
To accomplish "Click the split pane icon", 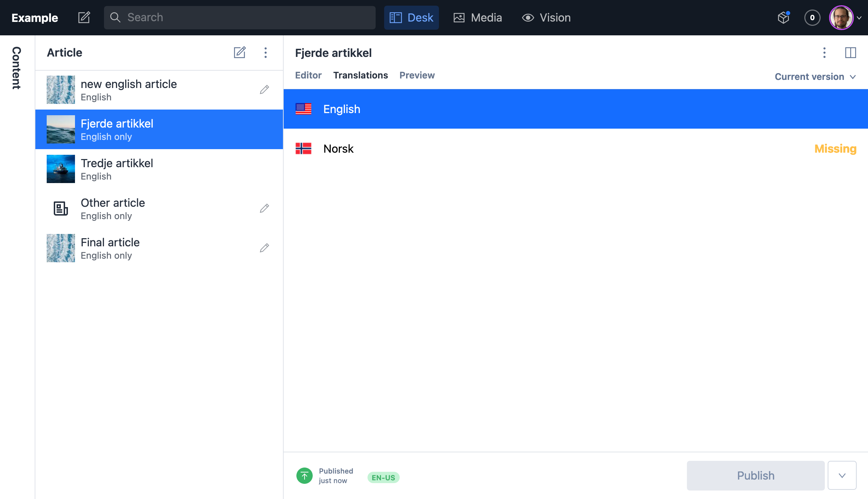I will [x=850, y=53].
